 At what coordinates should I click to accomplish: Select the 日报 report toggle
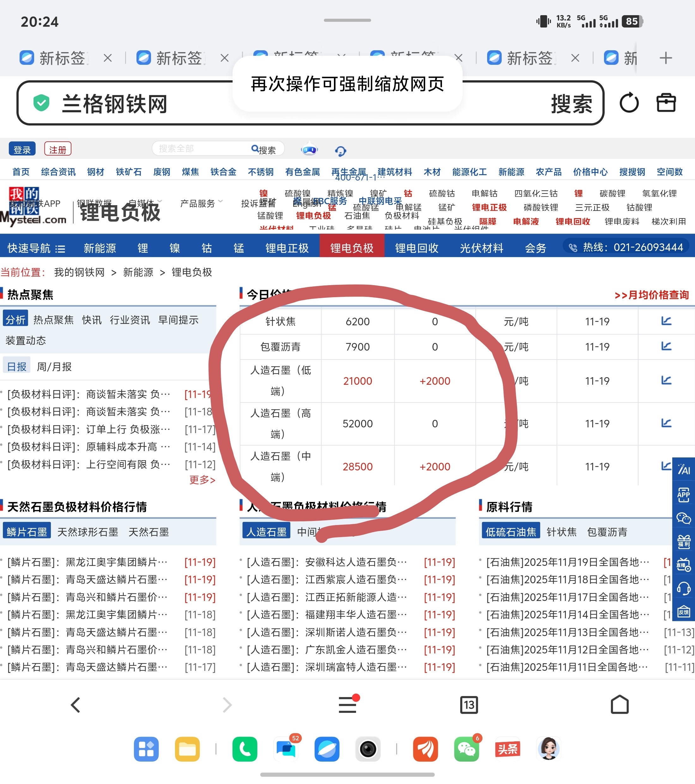(17, 367)
